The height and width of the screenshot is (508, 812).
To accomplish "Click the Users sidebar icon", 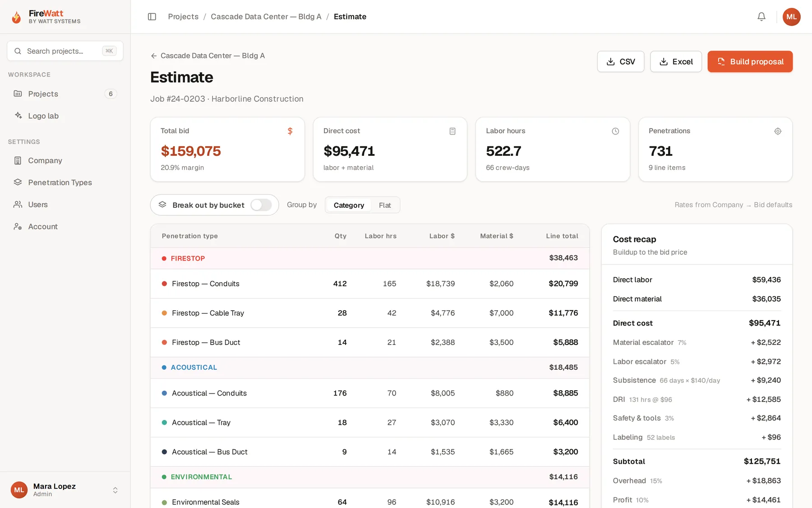I will [x=18, y=205].
